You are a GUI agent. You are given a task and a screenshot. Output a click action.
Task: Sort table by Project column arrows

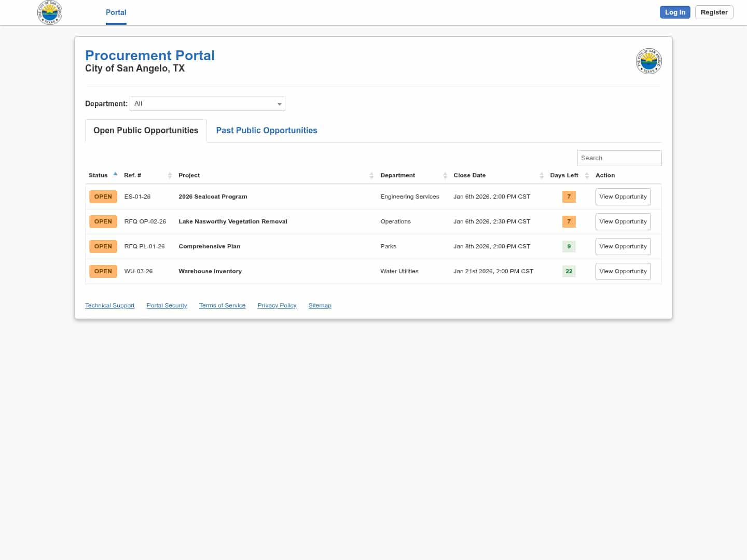[x=371, y=176]
